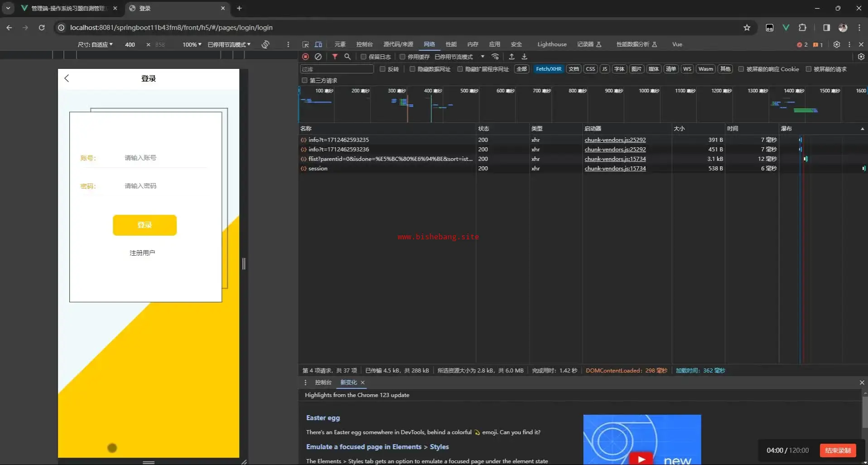Toggle the network filter funnel icon
Screen dimensions: 868x465
[x=335, y=57]
